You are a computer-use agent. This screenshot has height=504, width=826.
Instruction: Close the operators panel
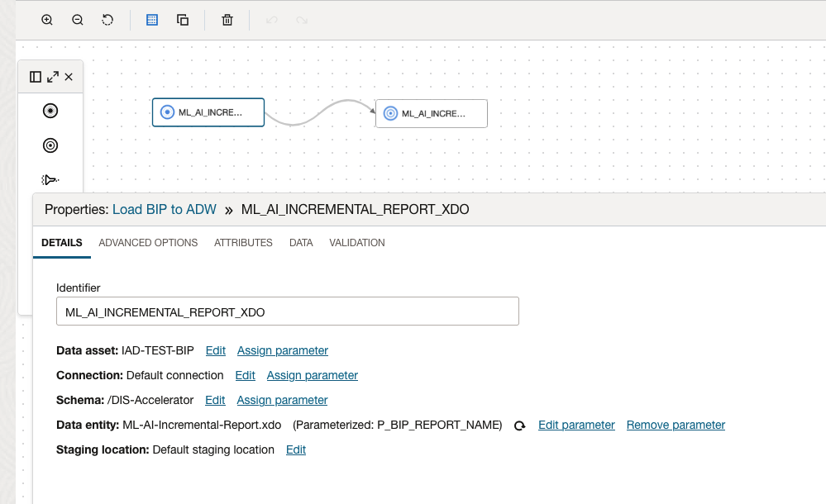[69, 76]
